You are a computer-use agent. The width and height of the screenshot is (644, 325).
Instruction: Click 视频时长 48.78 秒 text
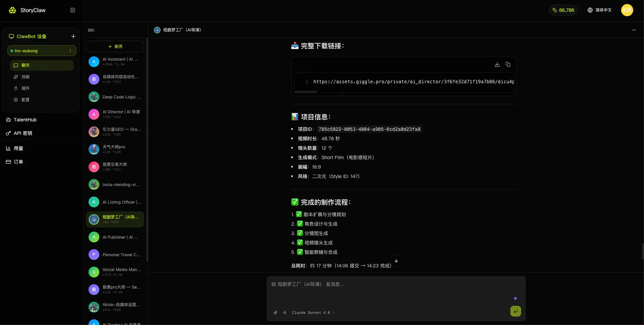pyautogui.click(x=318, y=139)
